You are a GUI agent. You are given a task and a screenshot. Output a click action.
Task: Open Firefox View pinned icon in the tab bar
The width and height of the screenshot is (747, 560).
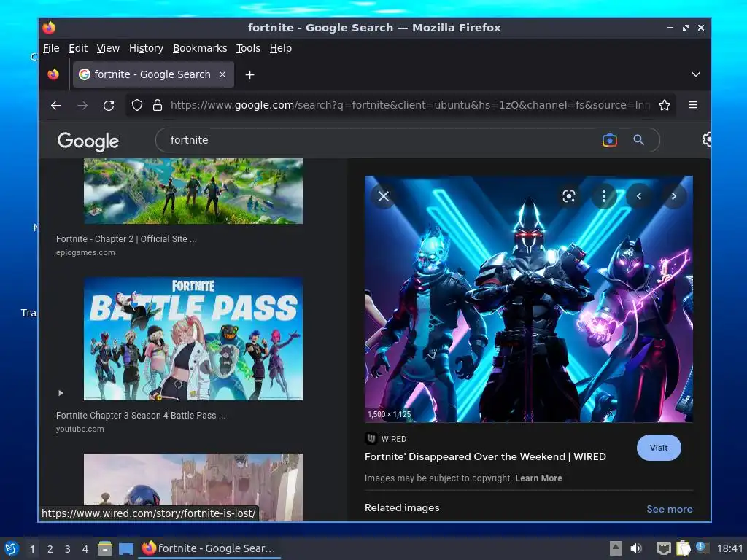click(53, 74)
